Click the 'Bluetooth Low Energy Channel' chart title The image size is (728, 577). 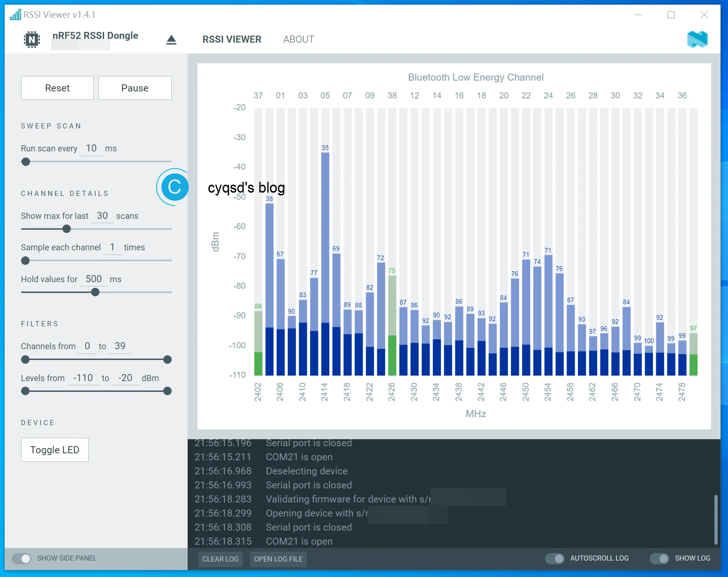point(476,77)
